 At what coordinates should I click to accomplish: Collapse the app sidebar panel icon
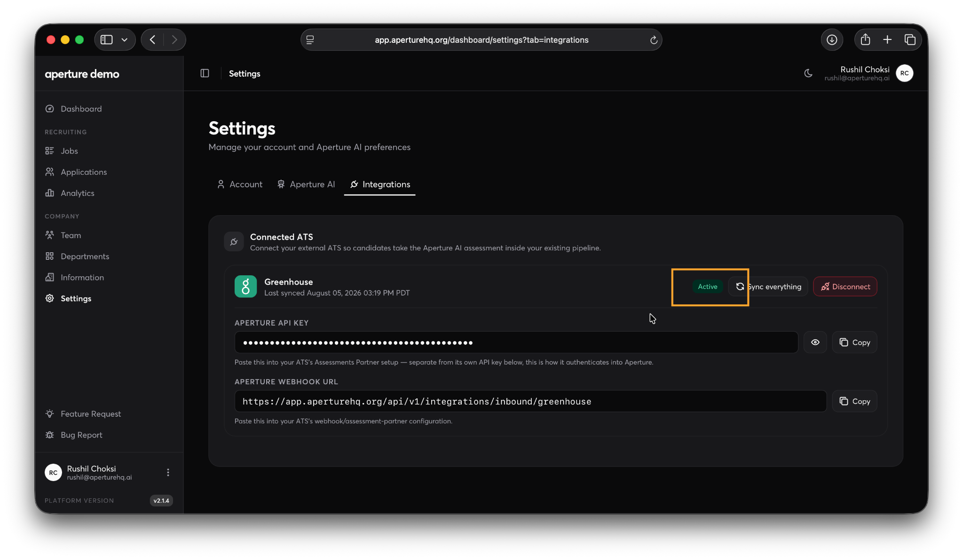(205, 73)
